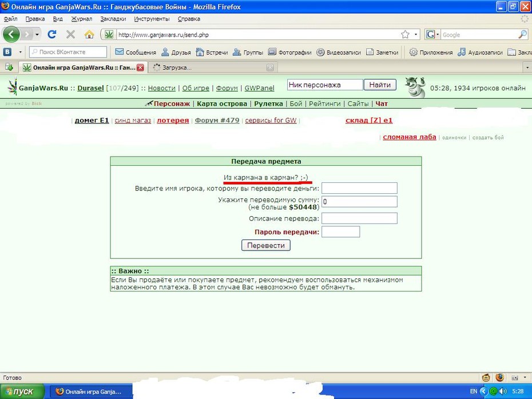Open Приложения on the VK toolbar

point(431,52)
